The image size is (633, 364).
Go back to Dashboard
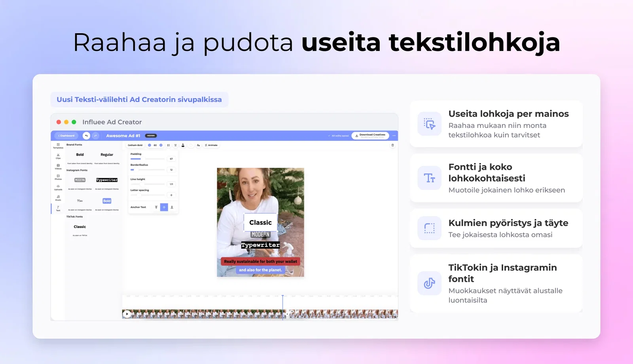tap(66, 136)
